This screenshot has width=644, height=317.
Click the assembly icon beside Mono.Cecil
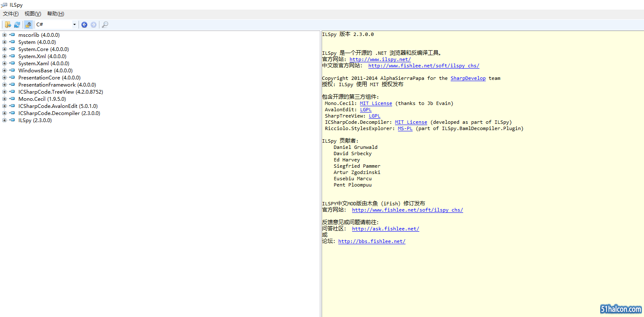click(x=12, y=99)
